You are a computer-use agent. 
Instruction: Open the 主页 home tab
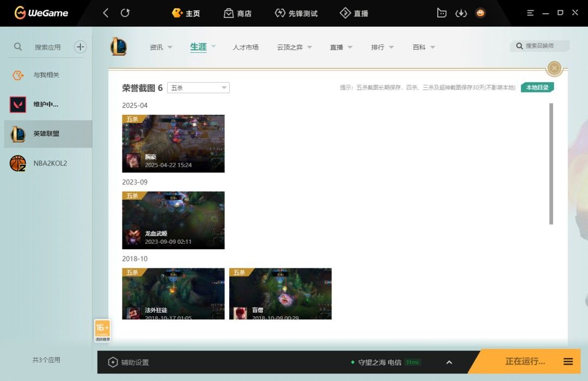(x=186, y=13)
